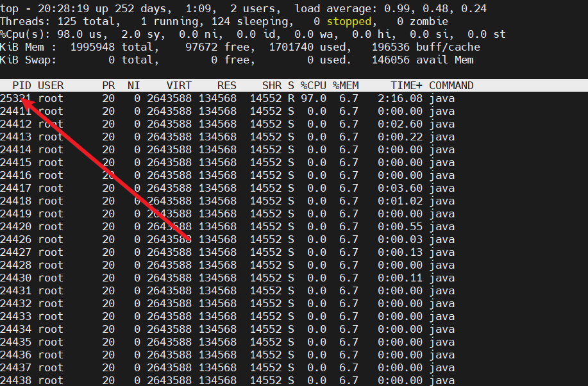Click the 2:16.08 TIME+ value
The height and width of the screenshot is (386, 588).
(x=400, y=98)
